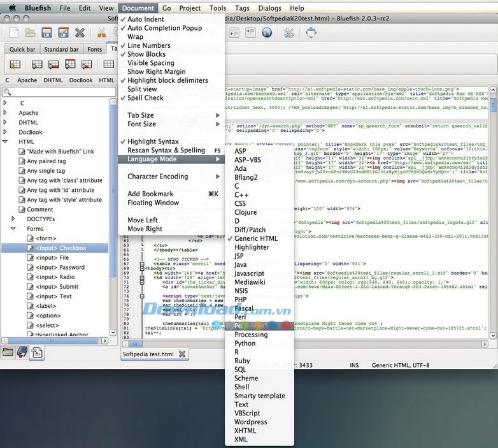Switch to the Standard bar tab
498x448 pixels.
61,49
